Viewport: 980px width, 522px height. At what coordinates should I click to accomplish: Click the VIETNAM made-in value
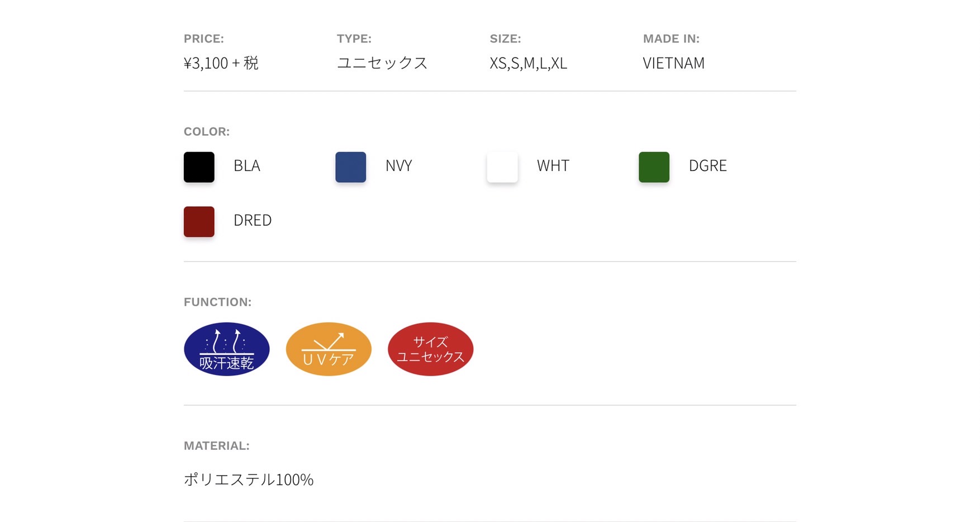pos(674,63)
